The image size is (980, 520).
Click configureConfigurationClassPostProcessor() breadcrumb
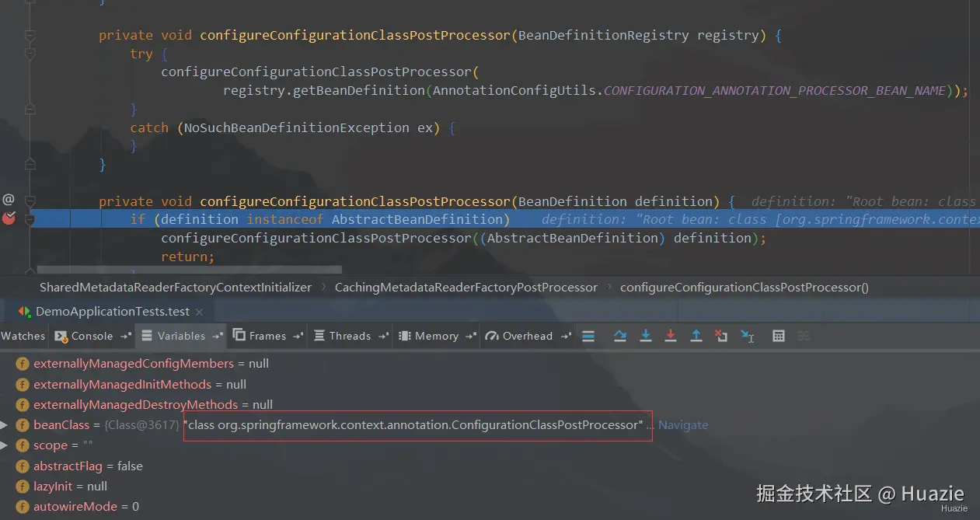click(745, 287)
